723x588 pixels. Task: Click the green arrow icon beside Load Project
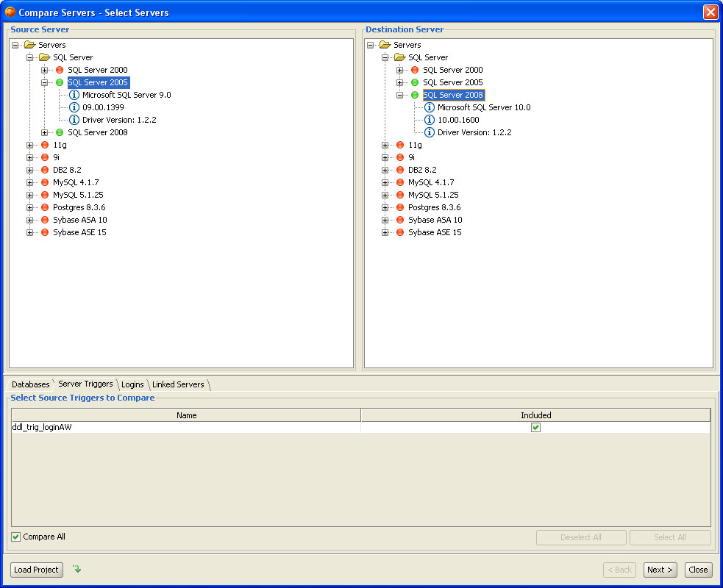[x=77, y=569]
